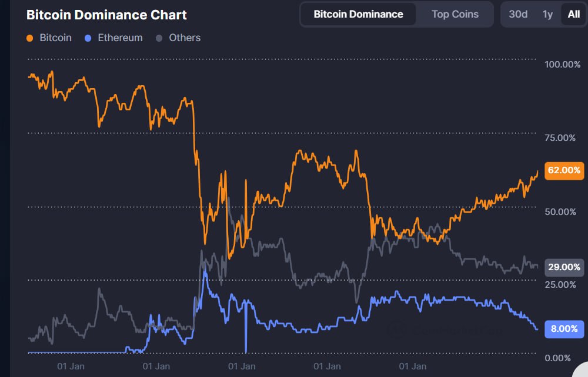
Task: Open the Top Coins tab
Action: pos(455,14)
